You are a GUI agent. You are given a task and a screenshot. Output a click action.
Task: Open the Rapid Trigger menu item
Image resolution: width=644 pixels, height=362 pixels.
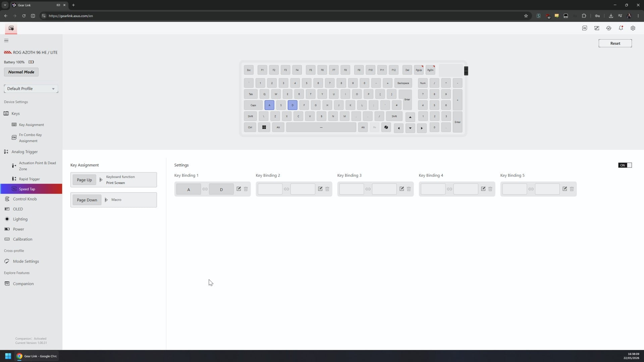point(29,179)
